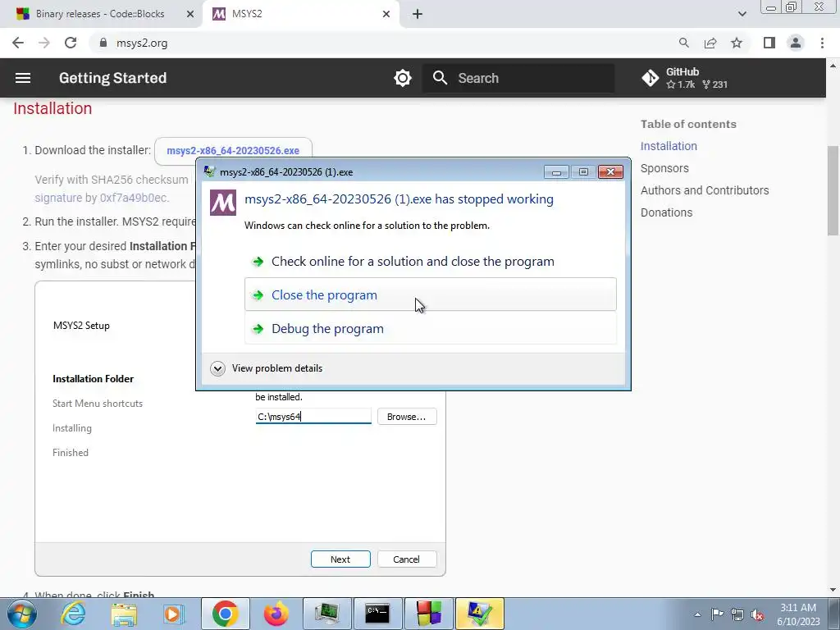Open the Windows Start button
Viewport: 840px width, 630px height.
(x=21, y=614)
